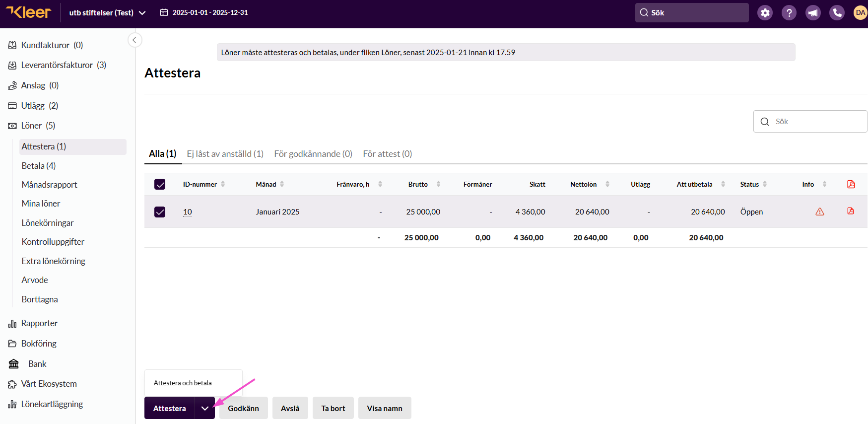Screen dimensions: 868x424
Task: Click the Ta bort button
Action: coord(333,408)
